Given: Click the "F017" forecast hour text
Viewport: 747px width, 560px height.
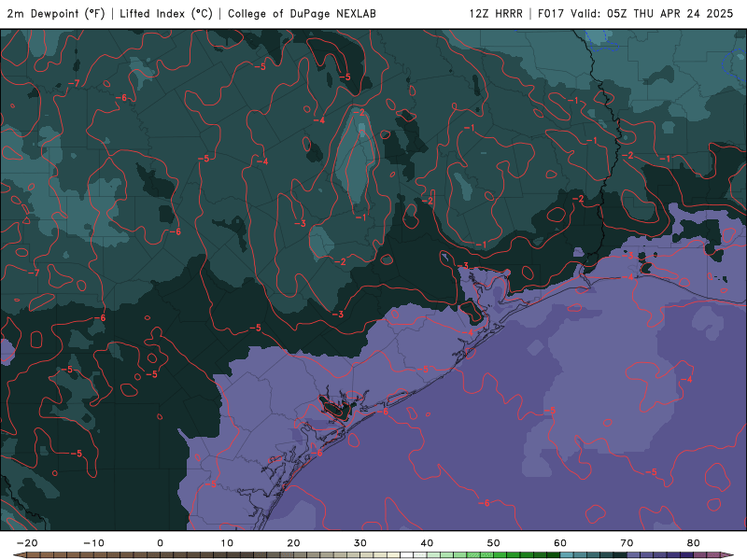Looking at the screenshot, I should point(552,14).
